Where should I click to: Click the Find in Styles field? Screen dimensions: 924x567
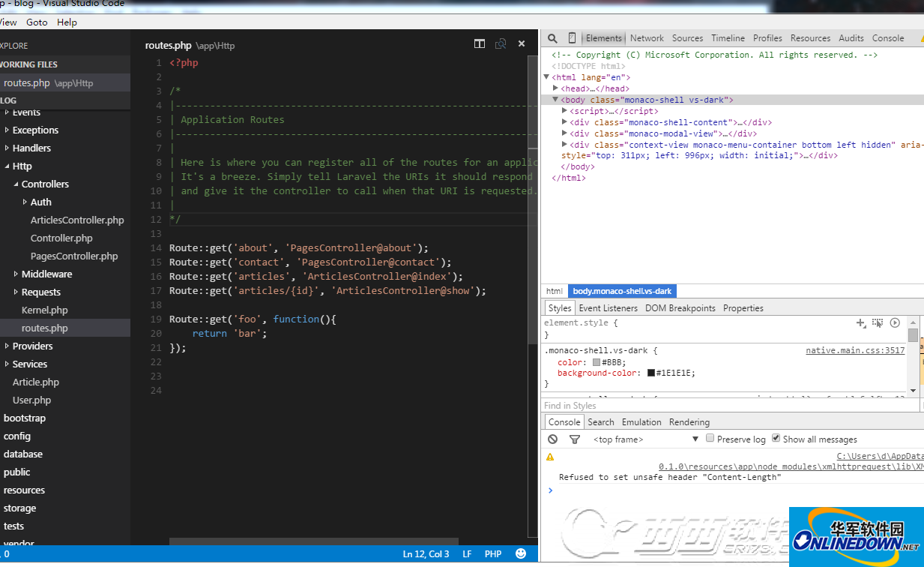pos(731,406)
